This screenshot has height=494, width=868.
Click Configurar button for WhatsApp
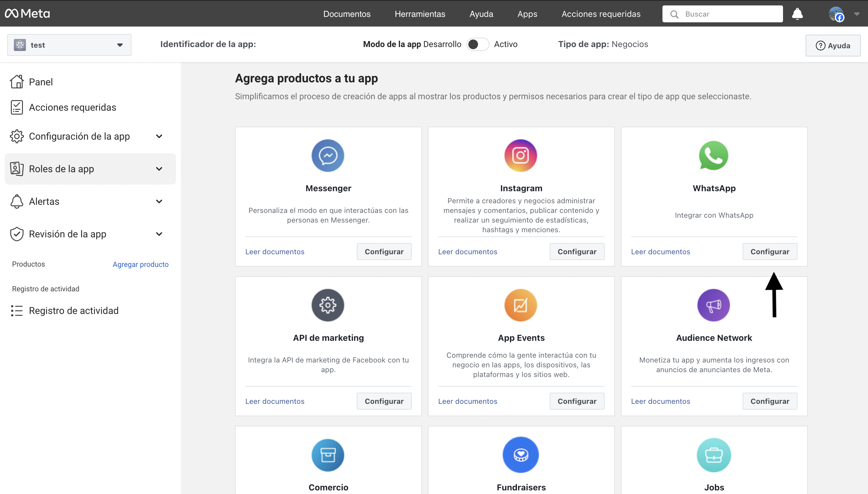(770, 252)
